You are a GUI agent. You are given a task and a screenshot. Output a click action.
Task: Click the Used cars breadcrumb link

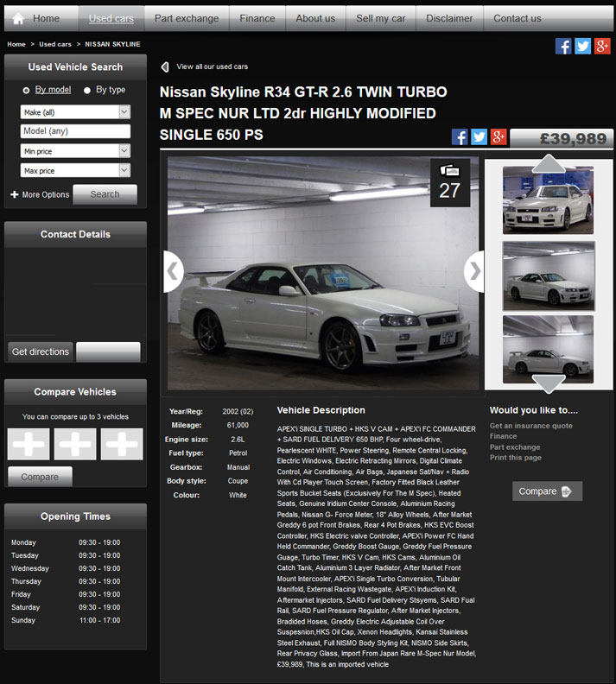[x=55, y=44]
